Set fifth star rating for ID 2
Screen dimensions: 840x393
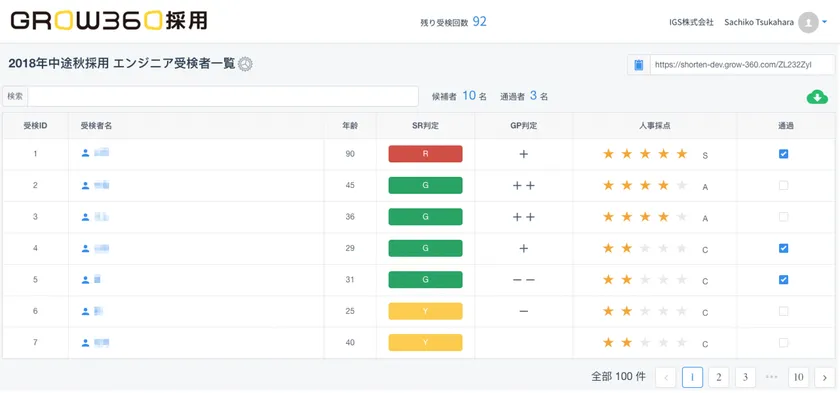(x=681, y=186)
